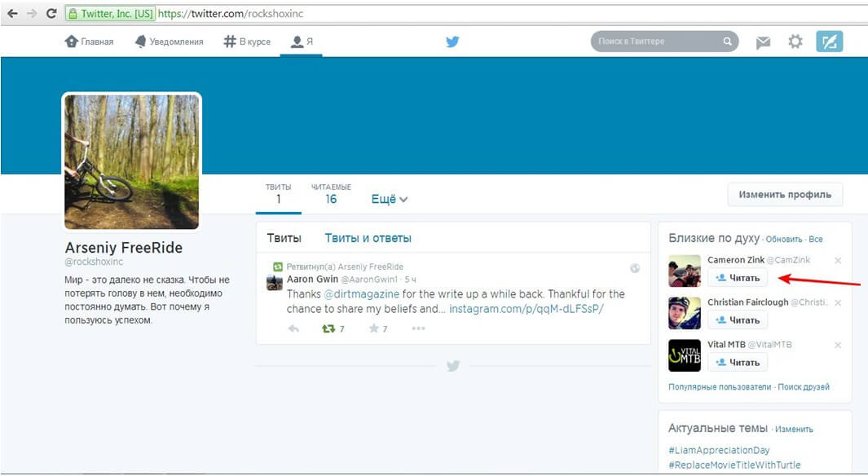The height and width of the screenshot is (476, 868).
Task: Click retweet count 7 on the tweet
Action: tap(342, 328)
